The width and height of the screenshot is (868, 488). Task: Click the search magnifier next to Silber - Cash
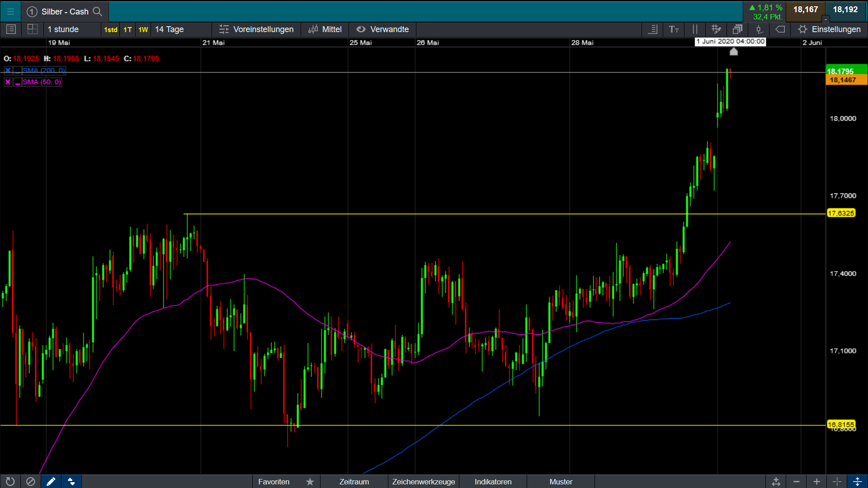(x=97, y=12)
